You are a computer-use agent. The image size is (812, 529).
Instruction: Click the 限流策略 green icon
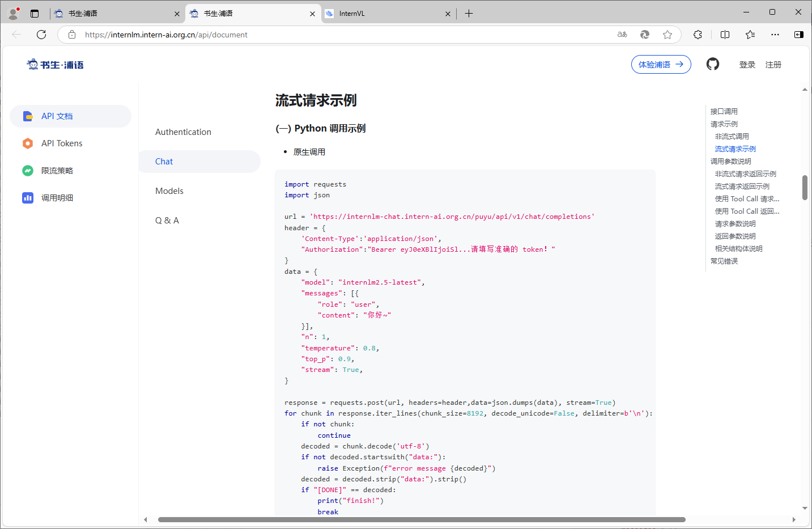[x=28, y=171]
